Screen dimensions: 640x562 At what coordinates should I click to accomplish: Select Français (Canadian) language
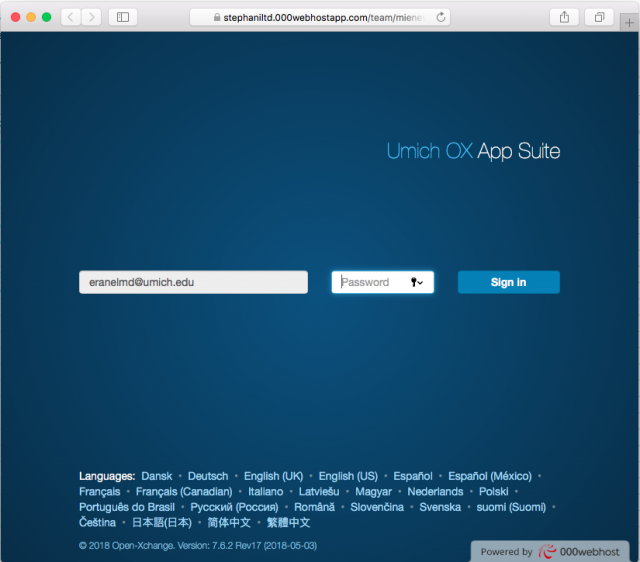click(x=184, y=492)
